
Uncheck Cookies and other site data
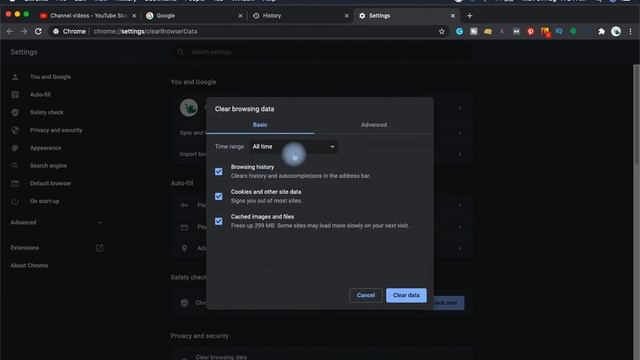pos(219,196)
